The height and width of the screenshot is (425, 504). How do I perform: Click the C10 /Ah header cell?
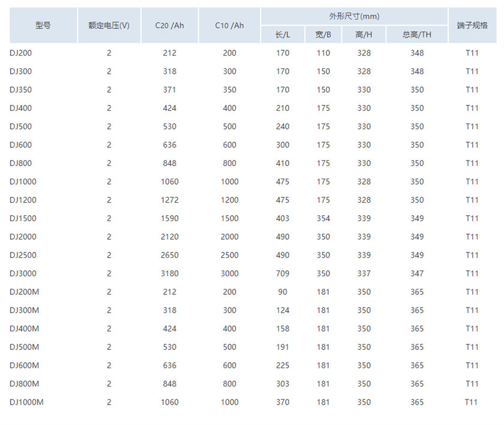pos(229,25)
